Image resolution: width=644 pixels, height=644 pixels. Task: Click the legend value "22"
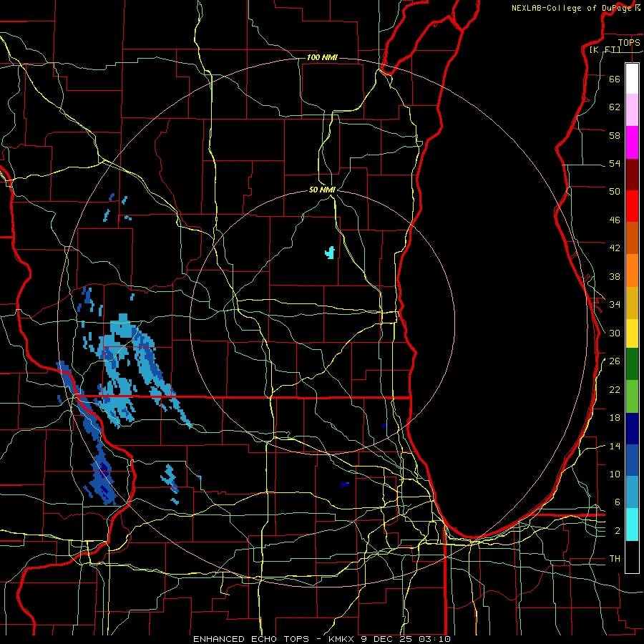tap(615, 389)
